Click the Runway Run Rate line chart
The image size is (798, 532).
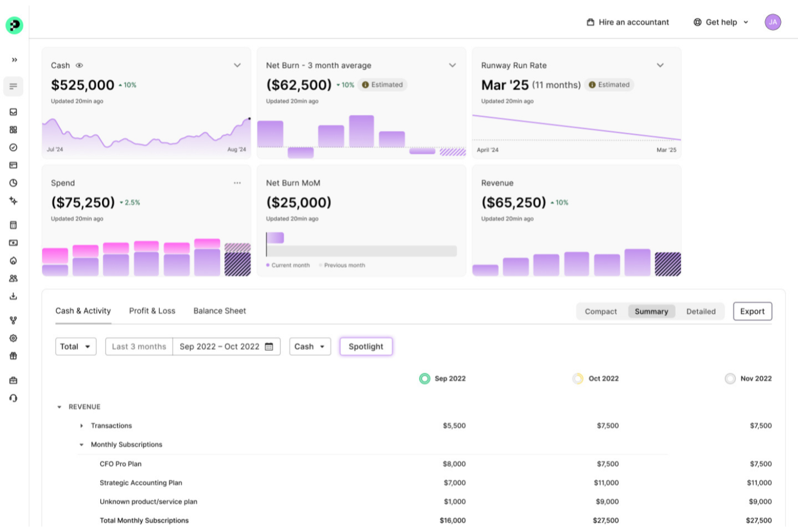click(576, 128)
